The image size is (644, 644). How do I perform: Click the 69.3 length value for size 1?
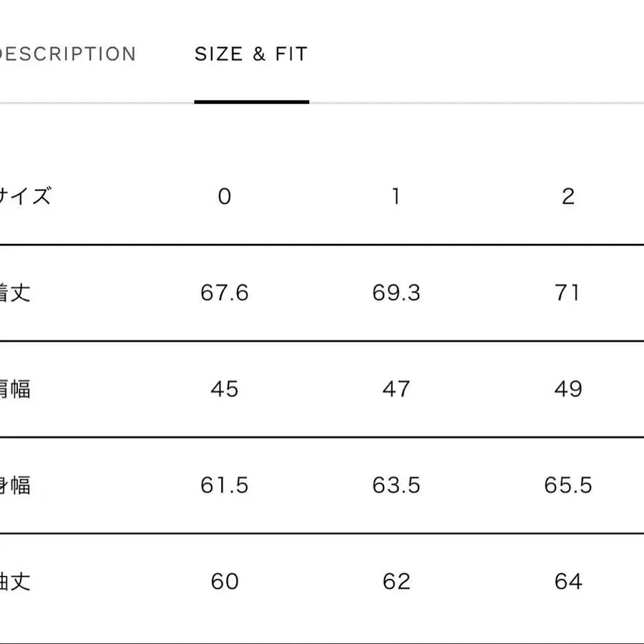pos(396,293)
